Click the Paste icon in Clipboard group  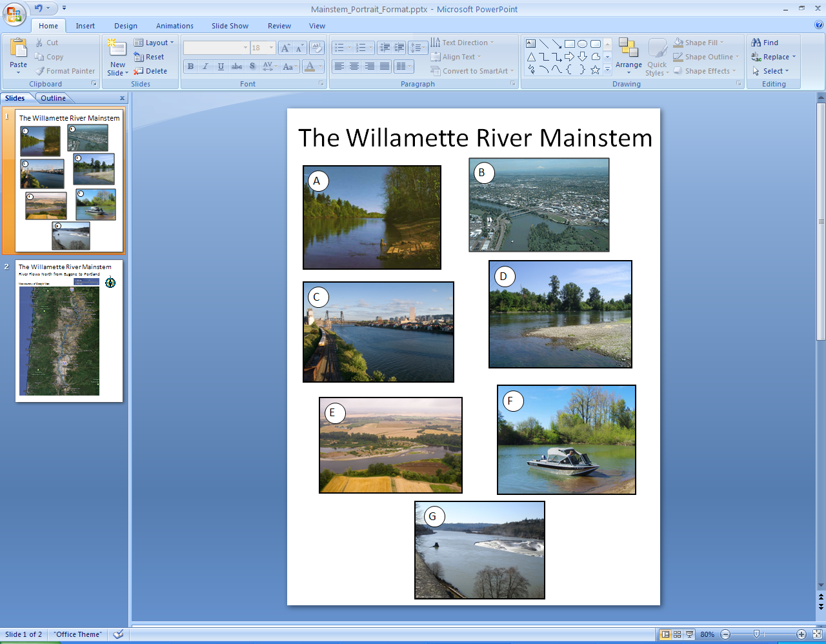pos(19,48)
